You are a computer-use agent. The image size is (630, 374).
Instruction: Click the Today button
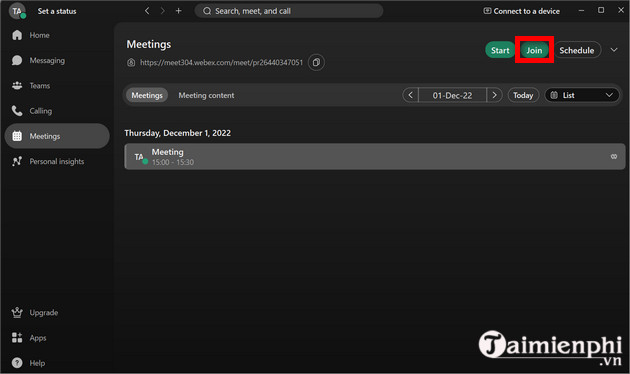pos(523,95)
